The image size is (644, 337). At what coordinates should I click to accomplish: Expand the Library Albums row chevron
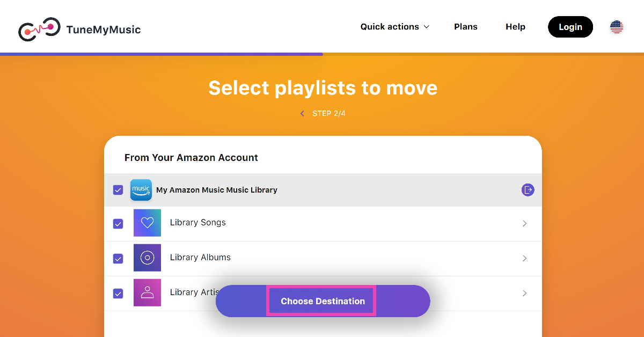coord(525,259)
